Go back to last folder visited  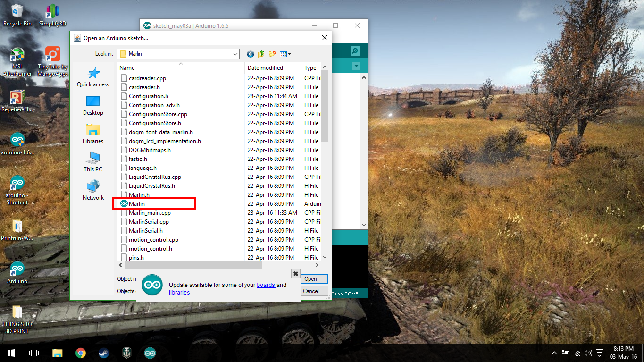coord(251,54)
